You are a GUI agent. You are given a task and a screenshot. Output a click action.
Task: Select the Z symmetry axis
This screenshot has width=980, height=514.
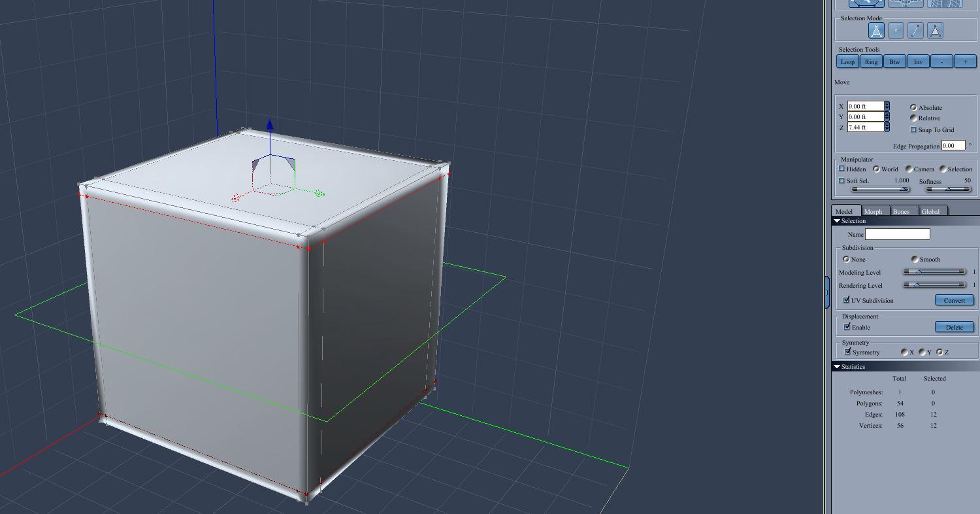pos(939,352)
